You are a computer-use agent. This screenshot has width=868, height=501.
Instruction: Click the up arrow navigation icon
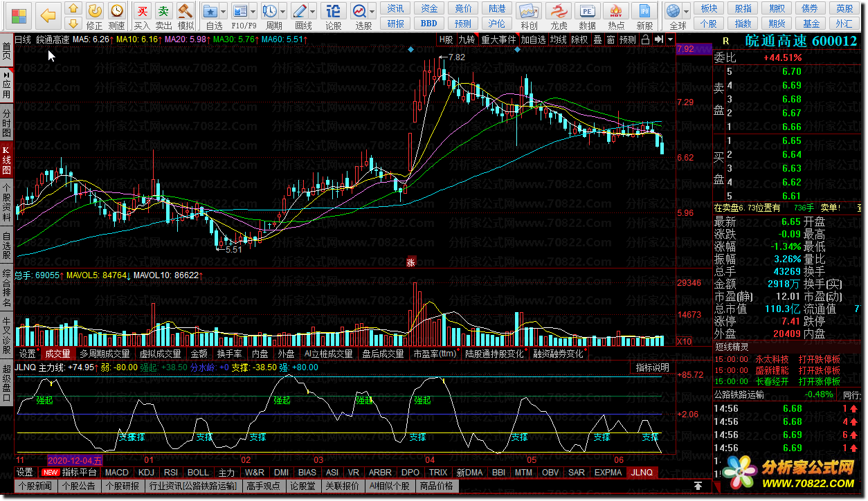point(74,10)
